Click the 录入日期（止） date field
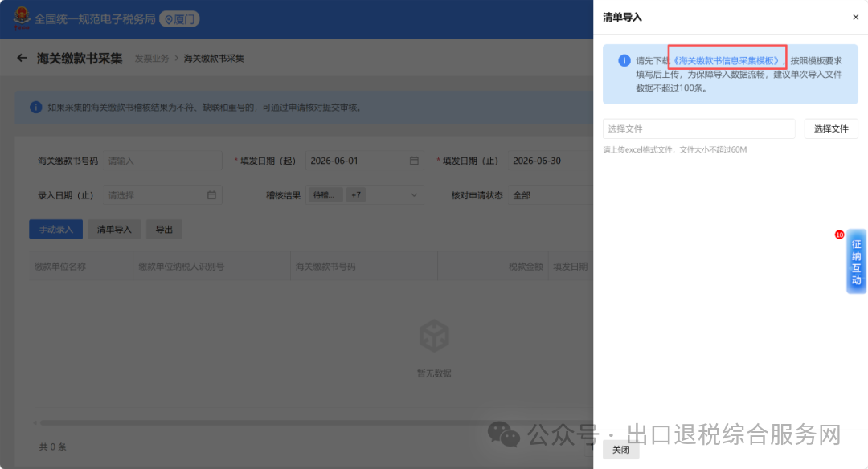This screenshot has height=469, width=868. [x=162, y=195]
